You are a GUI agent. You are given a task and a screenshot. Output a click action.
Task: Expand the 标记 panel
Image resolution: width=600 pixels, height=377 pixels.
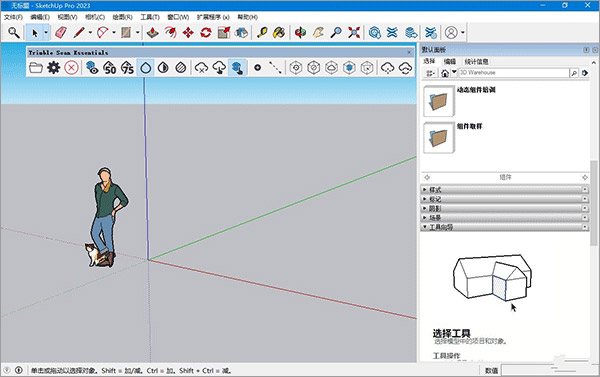[505, 199]
